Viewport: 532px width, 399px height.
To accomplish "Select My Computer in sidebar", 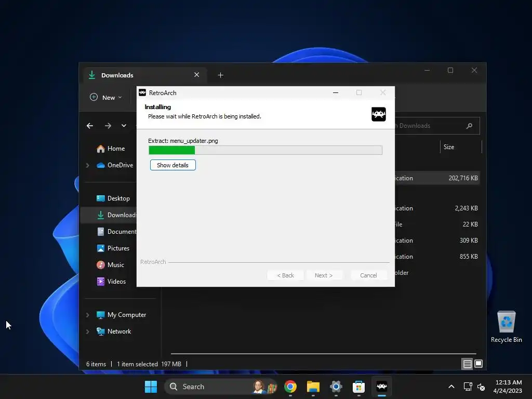I will point(121,315).
